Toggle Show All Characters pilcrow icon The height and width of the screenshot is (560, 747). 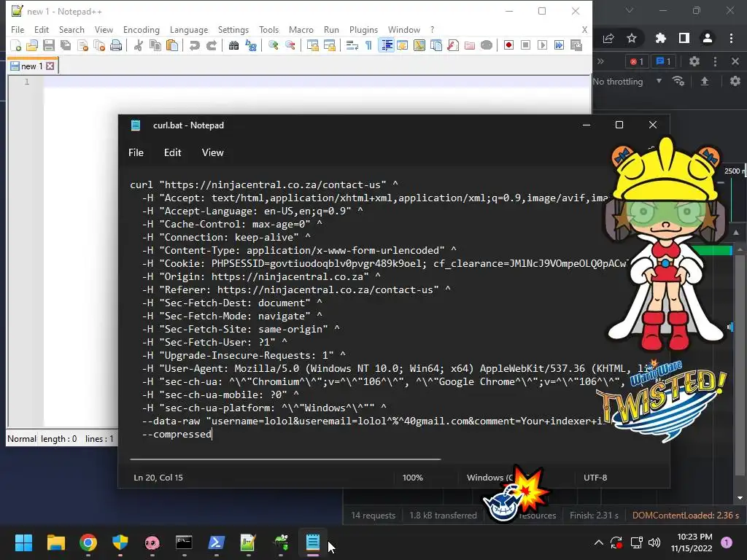coord(368,45)
